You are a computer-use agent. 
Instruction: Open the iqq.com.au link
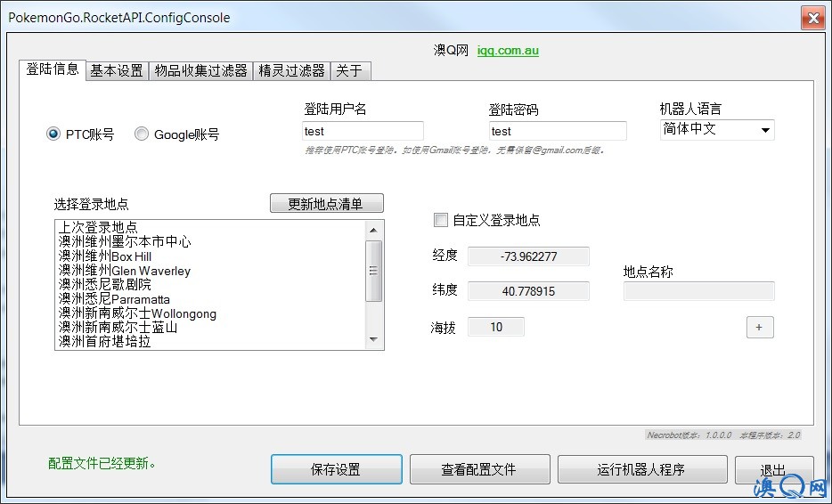[508, 51]
